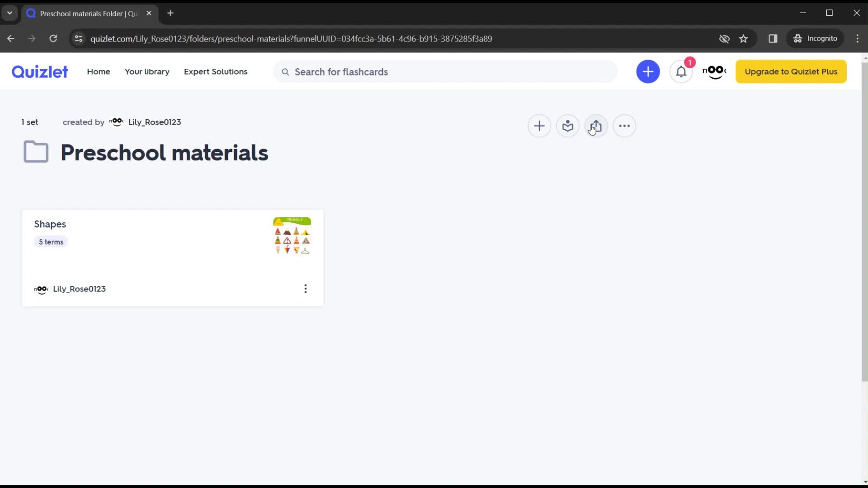Expand the set card three-dot options
This screenshot has height=488, width=868.
click(306, 288)
